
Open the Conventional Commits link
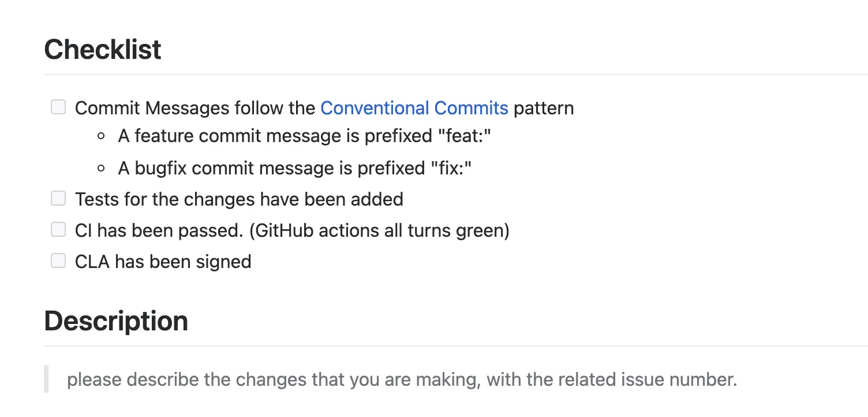pyautogui.click(x=414, y=108)
